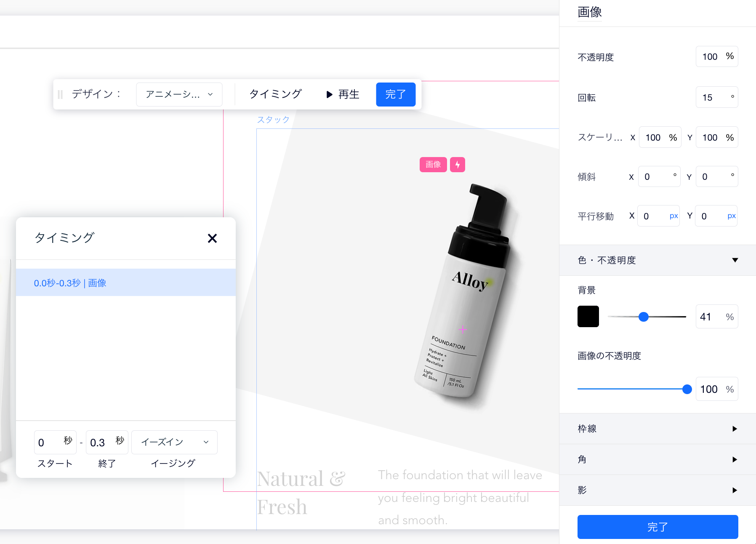Viewport: 756px width, 544px height.
Task: Edit the 平行移動 X value field
Action: (658, 216)
